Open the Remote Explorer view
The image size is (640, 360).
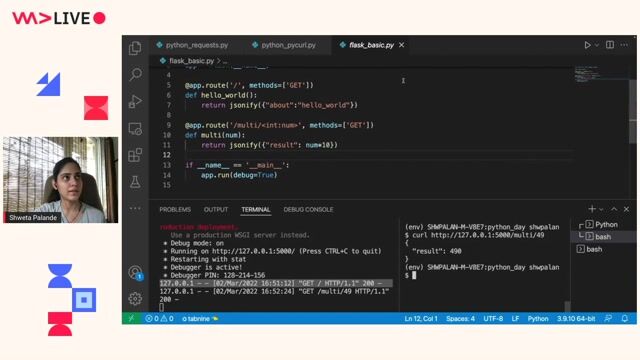(x=135, y=129)
